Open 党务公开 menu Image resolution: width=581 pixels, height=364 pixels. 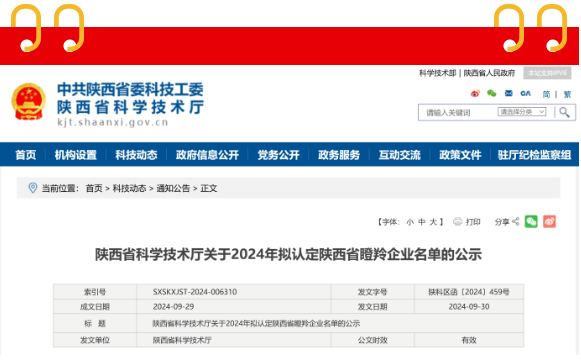click(x=278, y=155)
